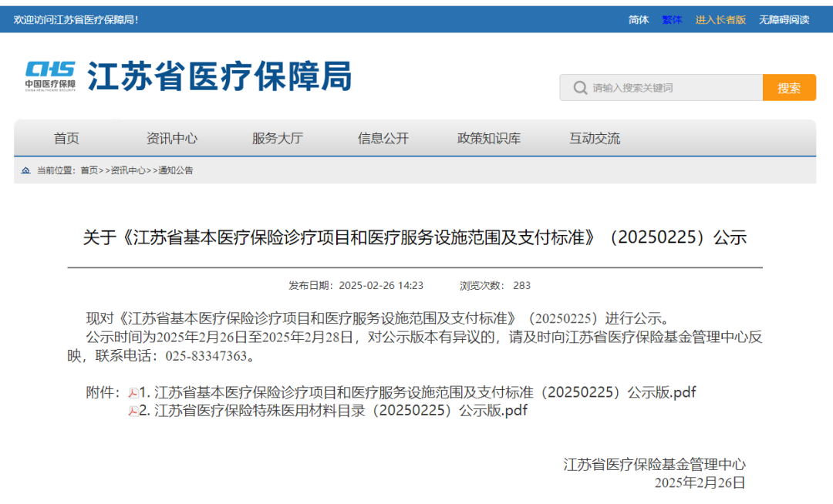Select the 信息公开 navigation tab
This screenshot has height=504, width=833.
[383, 139]
